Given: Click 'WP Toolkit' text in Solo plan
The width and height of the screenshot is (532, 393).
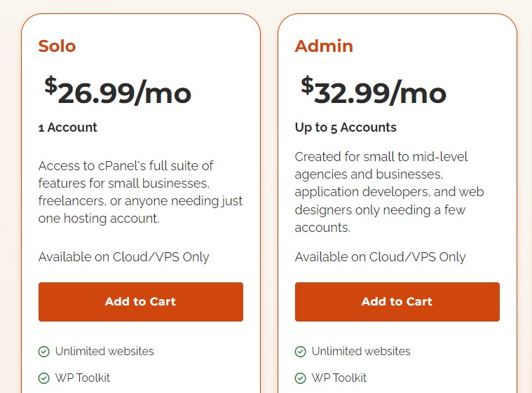Looking at the screenshot, I should pyautogui.click(x=83, y=378).
